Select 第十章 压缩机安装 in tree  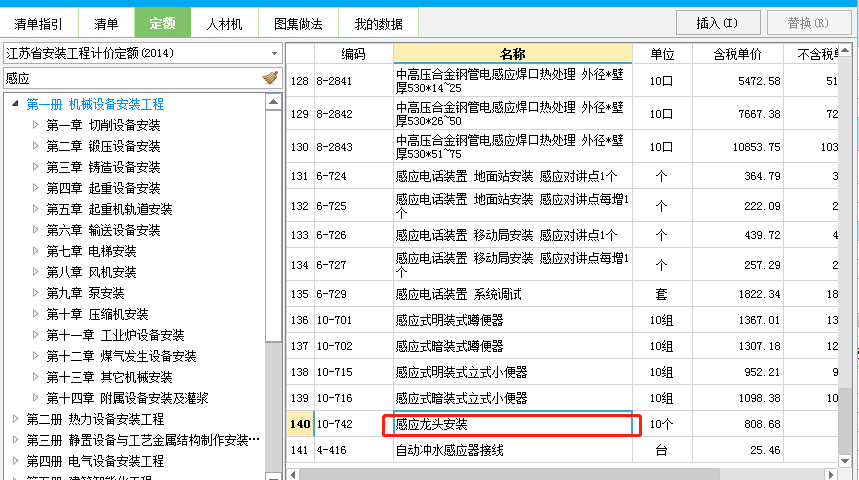click(97, 314)
